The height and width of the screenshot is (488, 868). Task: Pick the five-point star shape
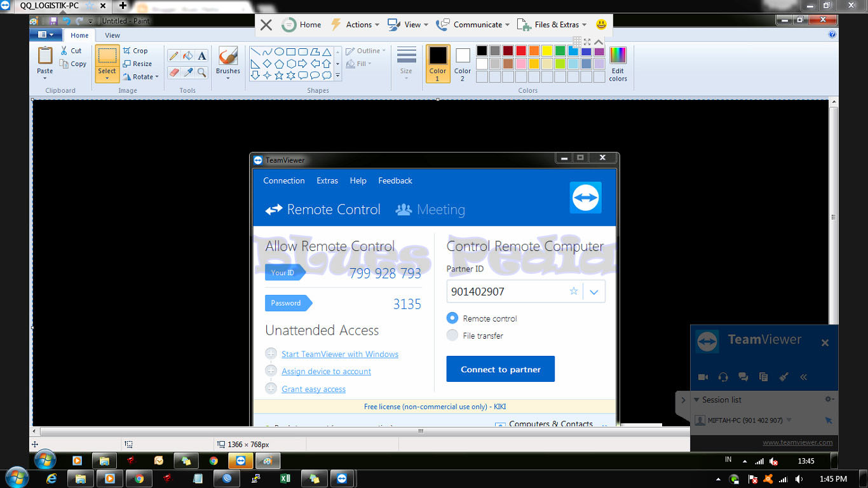[279, 75]
